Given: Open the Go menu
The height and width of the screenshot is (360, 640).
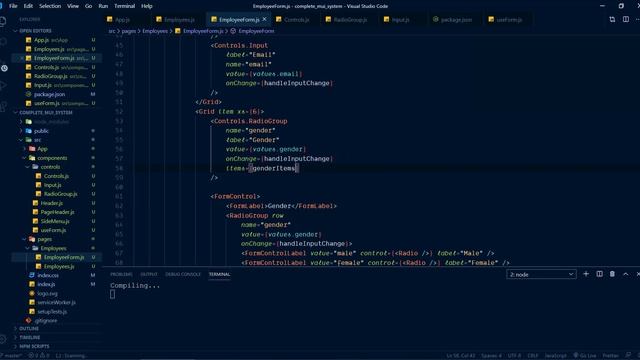Looking at the screenshot, I should click(88, 6).
